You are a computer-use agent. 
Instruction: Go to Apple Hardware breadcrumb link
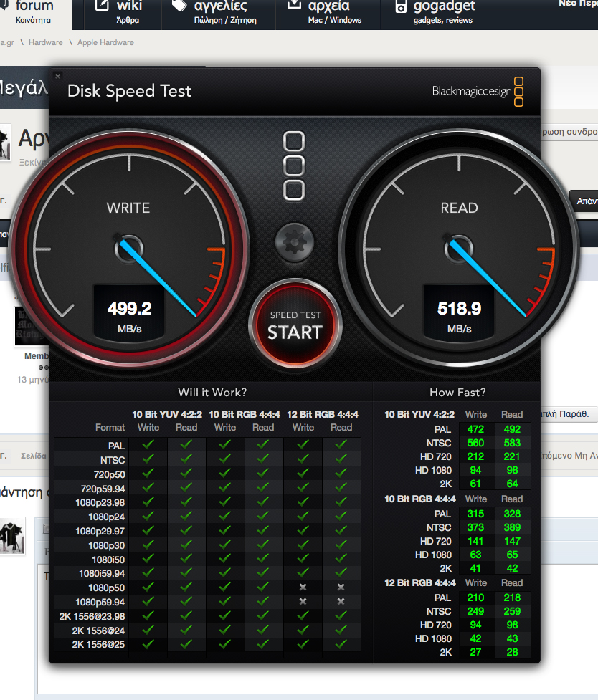coord(105,42)
